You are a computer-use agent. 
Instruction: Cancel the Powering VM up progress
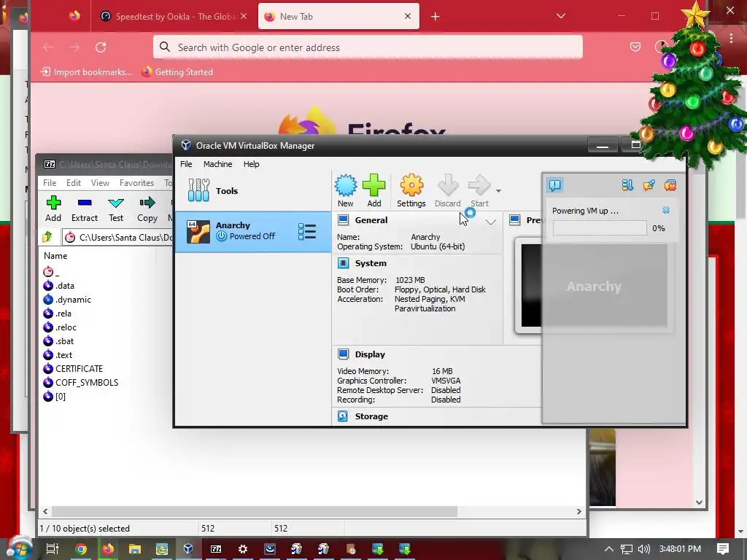coord(666,210)
